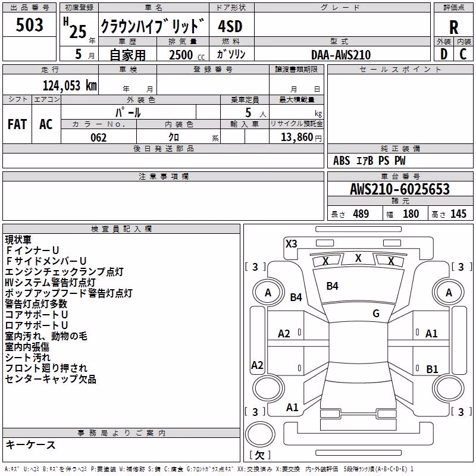Click the mileage 124,053 km
Viewport: 476px width, 476px height.
tap(70, 85)
